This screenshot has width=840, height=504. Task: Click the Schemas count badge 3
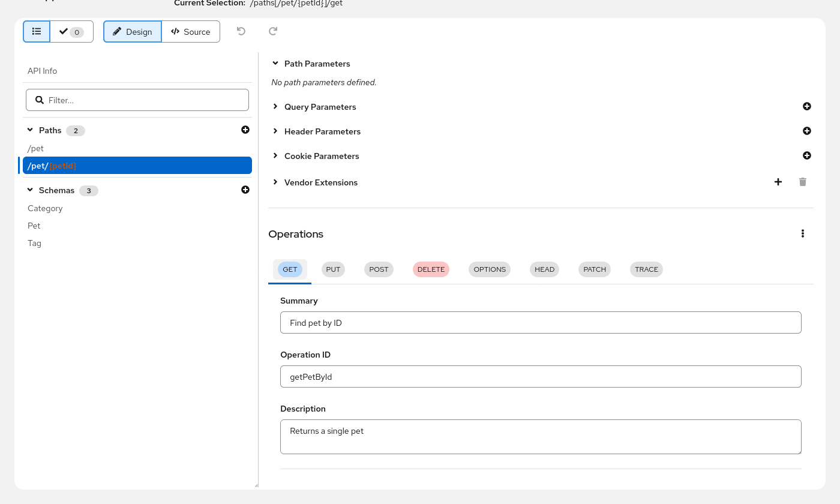[89, 190]
